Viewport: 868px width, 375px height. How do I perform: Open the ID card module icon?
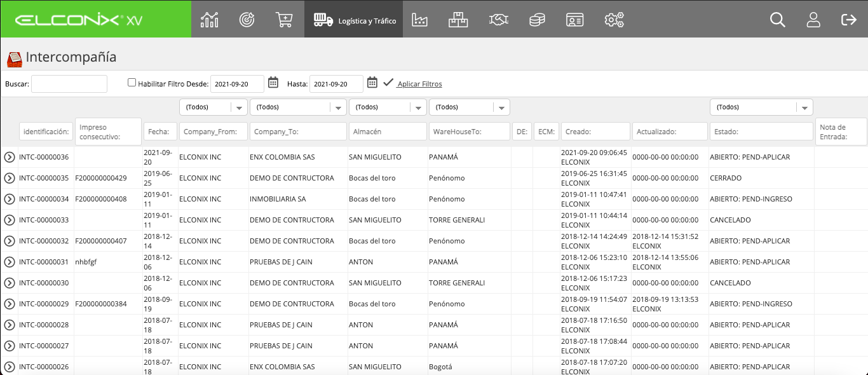point(574,19)
